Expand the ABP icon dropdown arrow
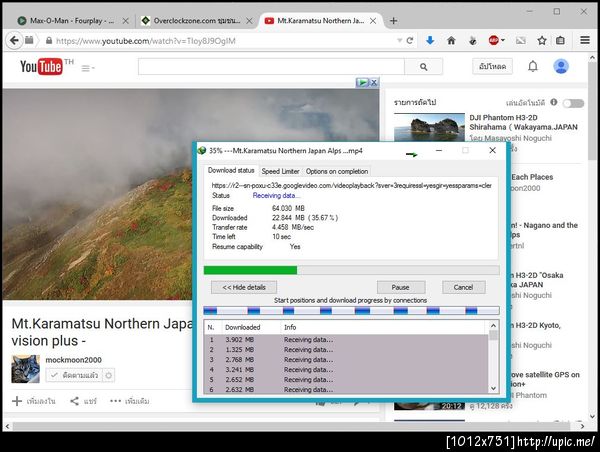 click(x=502, y=40)
